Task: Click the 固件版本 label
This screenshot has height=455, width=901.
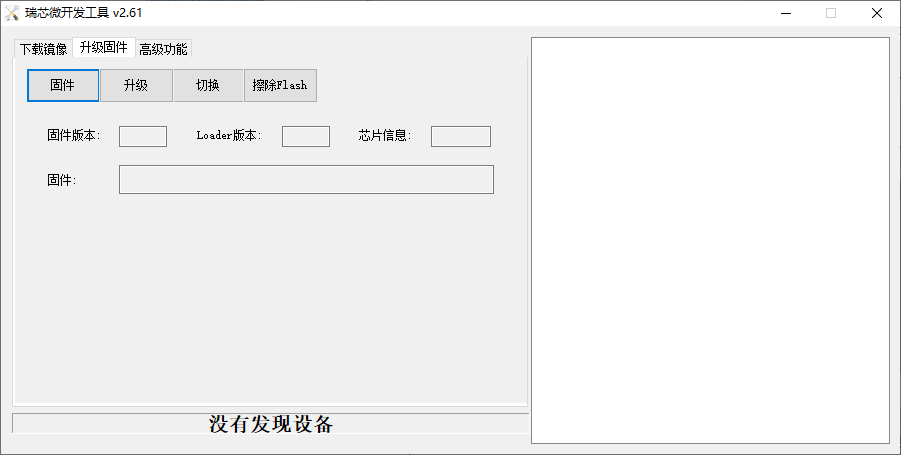Action: pos(74,136)
